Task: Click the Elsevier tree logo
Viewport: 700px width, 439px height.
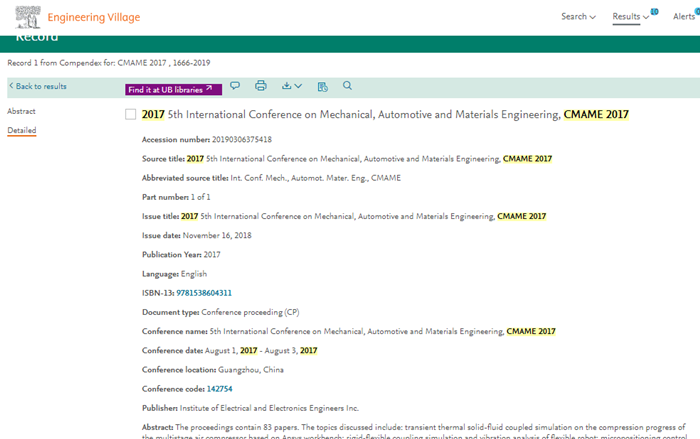Action: [28, 17]
